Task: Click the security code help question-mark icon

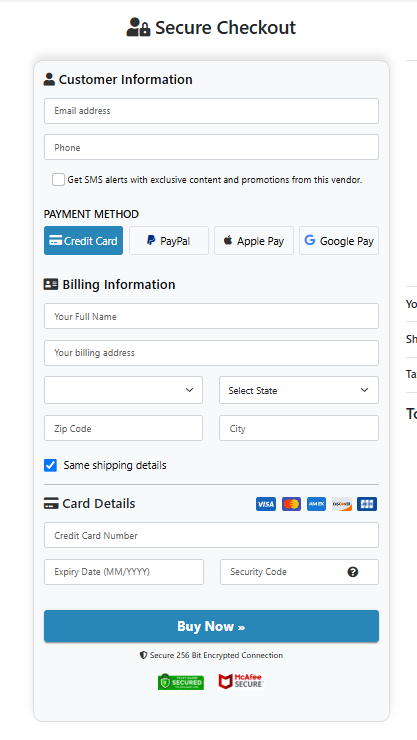Action: [352, 572]
